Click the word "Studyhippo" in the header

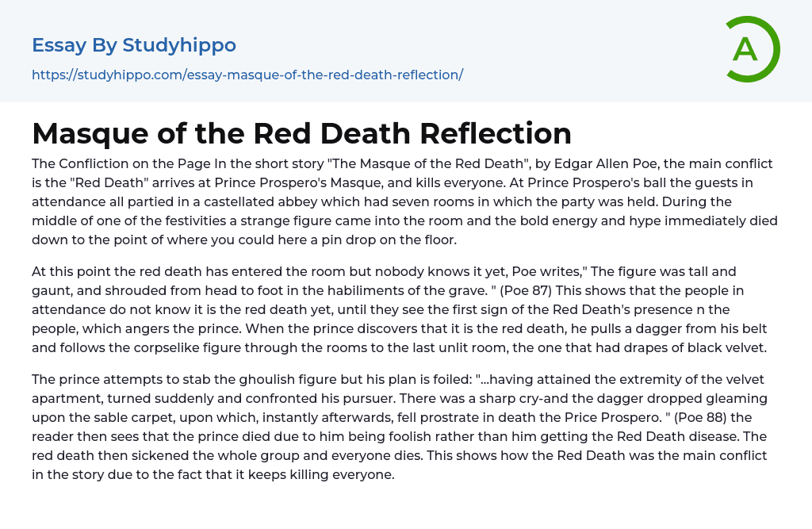pos(179,45)
